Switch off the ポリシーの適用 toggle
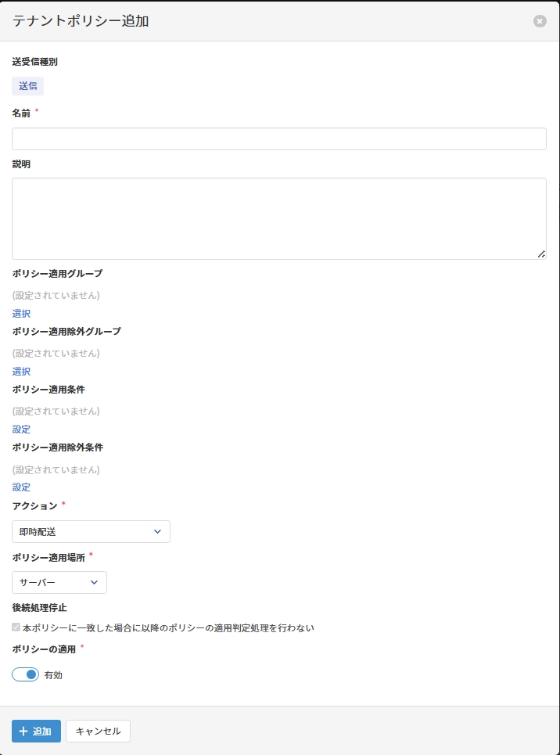The width and height of the screenshot is (560, 755). (26, 674)
